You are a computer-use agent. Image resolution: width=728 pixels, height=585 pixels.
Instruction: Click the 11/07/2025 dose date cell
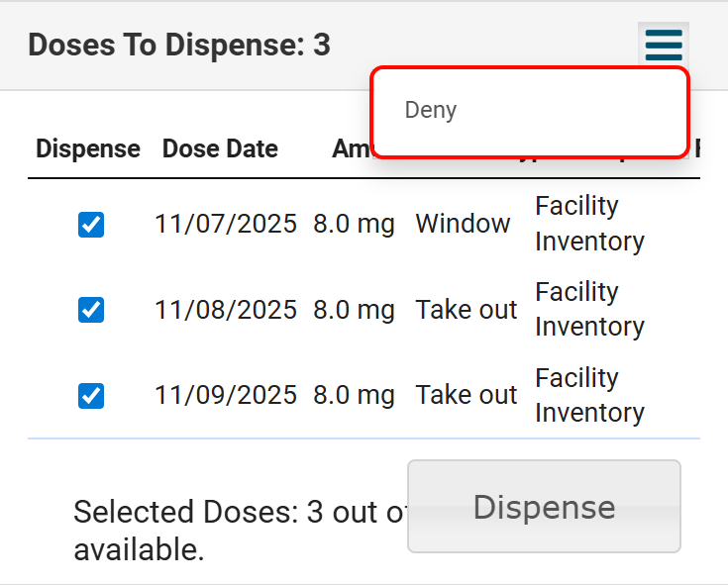225,224
